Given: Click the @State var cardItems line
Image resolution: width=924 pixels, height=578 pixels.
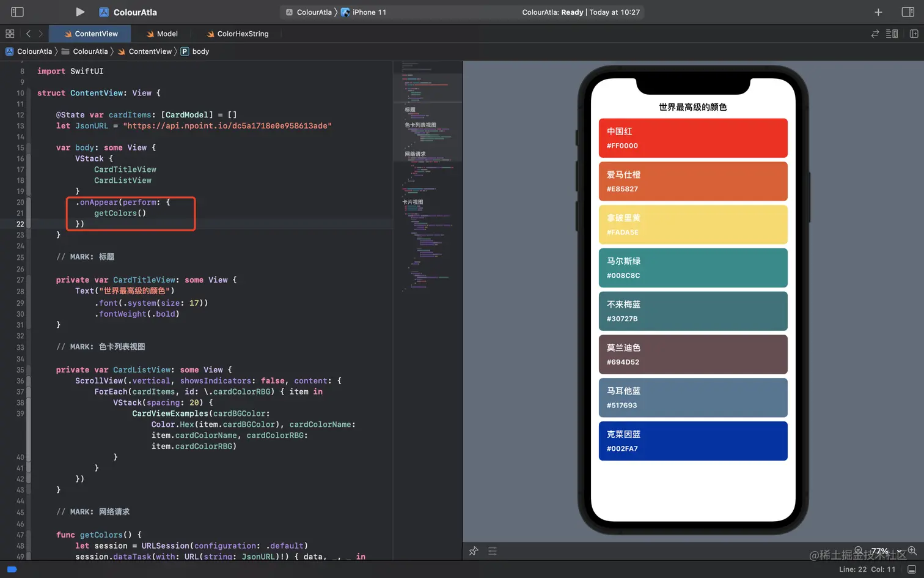Looking at the screenshot, I should pyautogui.click(x=146, y=114).
